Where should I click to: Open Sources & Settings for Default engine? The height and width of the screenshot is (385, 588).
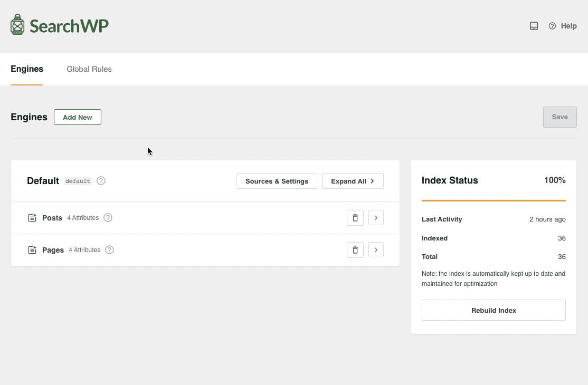277,181
